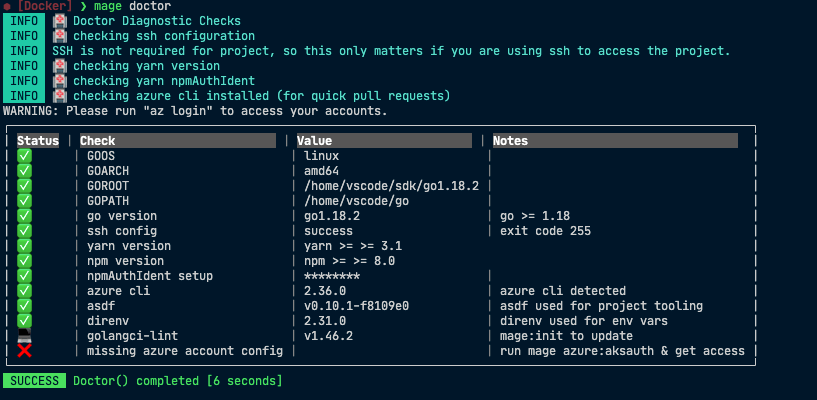
Task: Click the status icon in the golangci-lint row
Action: [x=25, y=335]
